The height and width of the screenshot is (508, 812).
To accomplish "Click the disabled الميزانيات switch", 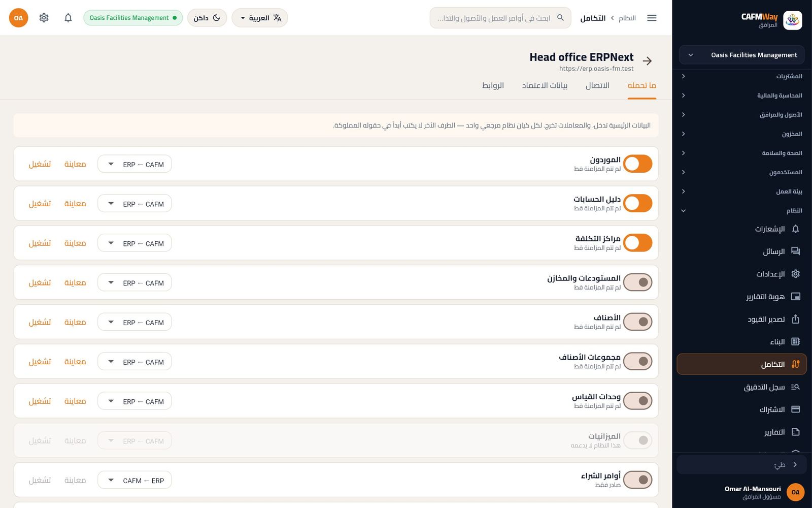I will point(637,440).
